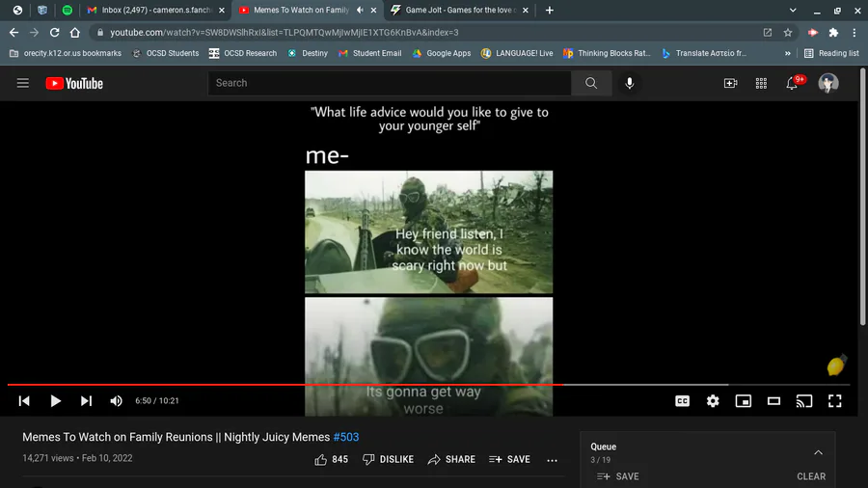
Task: Open the account avatar menu
Action: coord(828,83)
